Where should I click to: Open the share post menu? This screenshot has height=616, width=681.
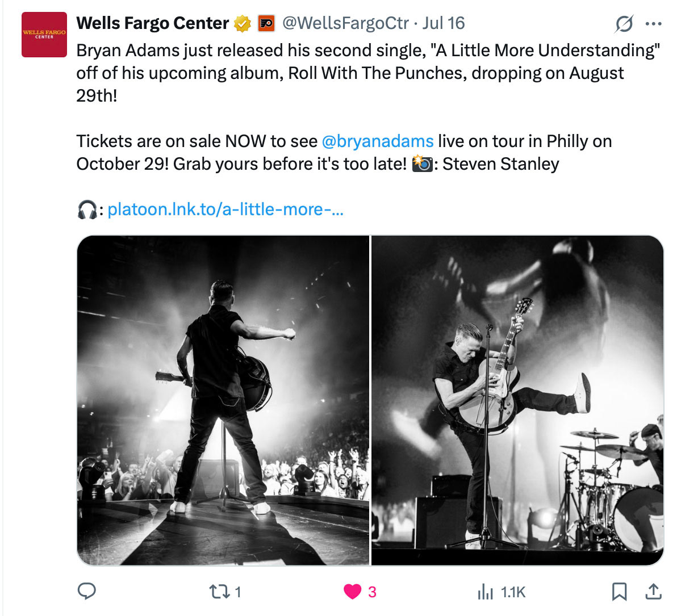click(x=654, y=592)
